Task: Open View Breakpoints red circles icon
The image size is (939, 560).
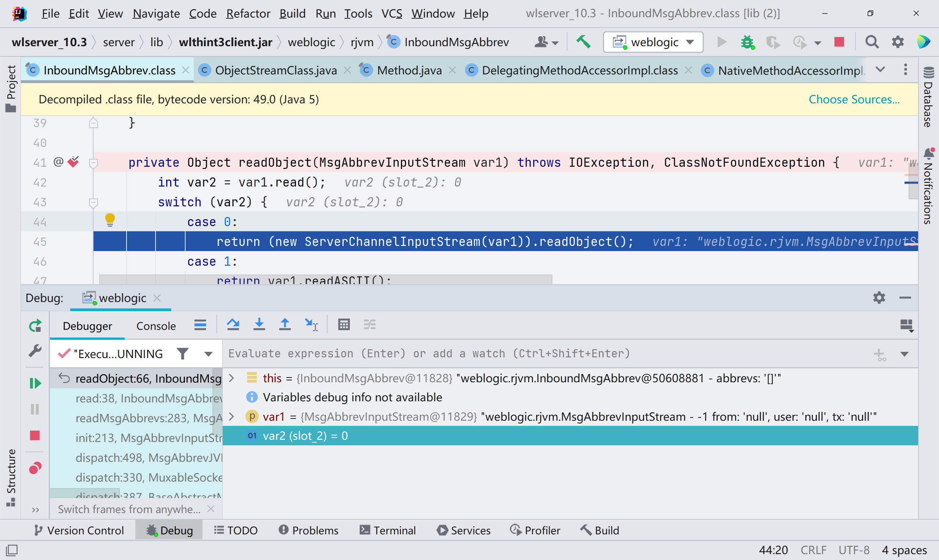Action: (x=35, y=468)
